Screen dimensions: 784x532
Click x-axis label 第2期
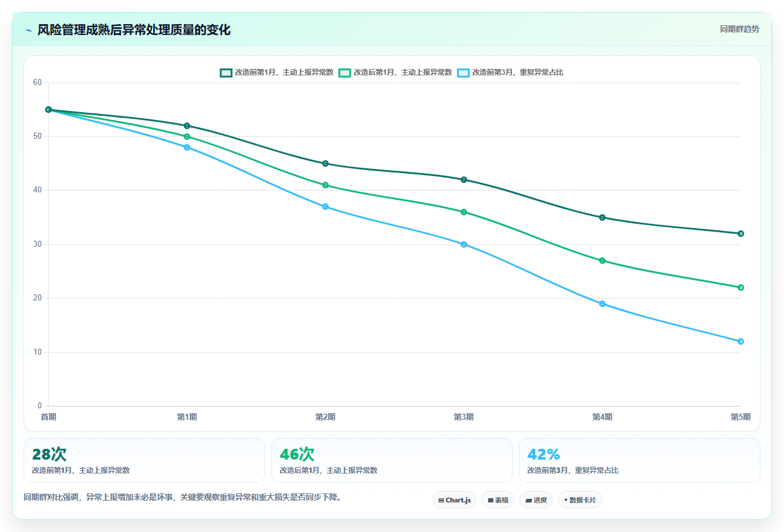click(325, 417)
